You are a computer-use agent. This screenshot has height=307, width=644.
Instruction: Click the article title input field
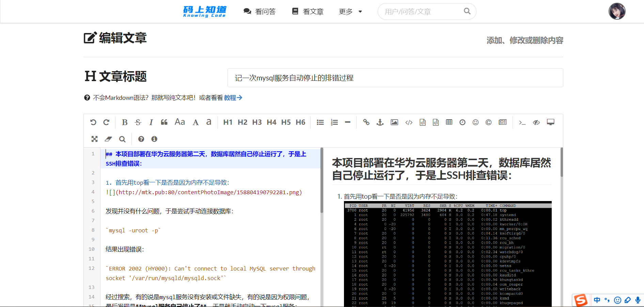[395, 78]
